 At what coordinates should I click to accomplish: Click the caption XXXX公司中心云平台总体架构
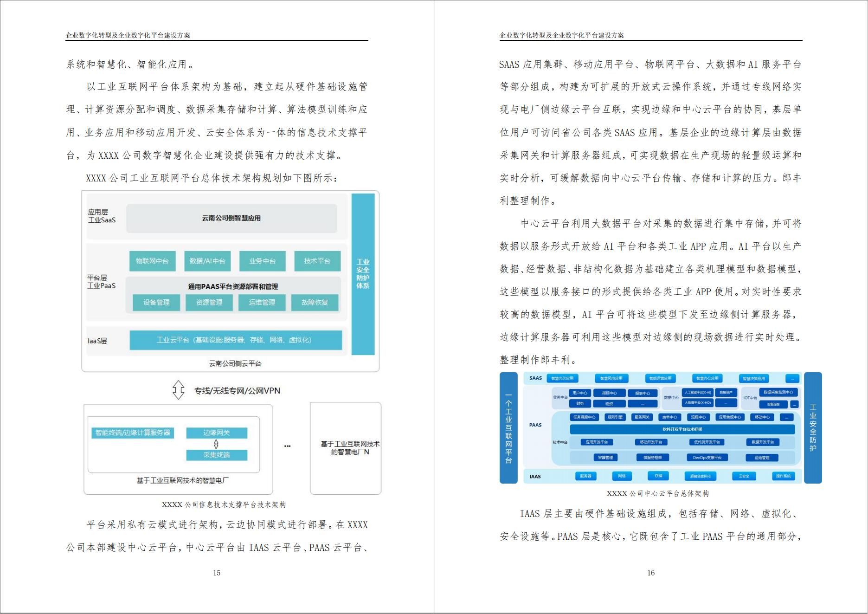click(658, 493)
